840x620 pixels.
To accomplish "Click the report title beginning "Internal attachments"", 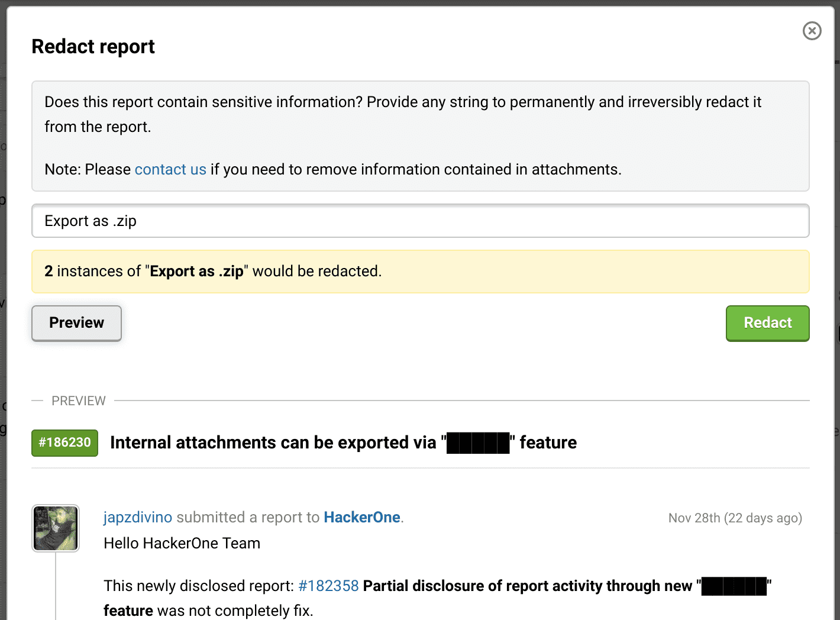I will pyautogui.click(x=272, y=443).
